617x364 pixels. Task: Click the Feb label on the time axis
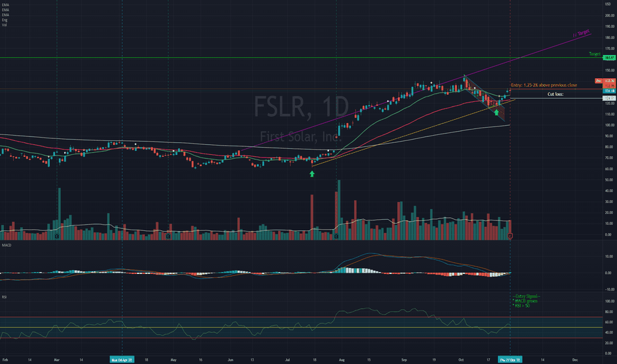tap(5, 359)
